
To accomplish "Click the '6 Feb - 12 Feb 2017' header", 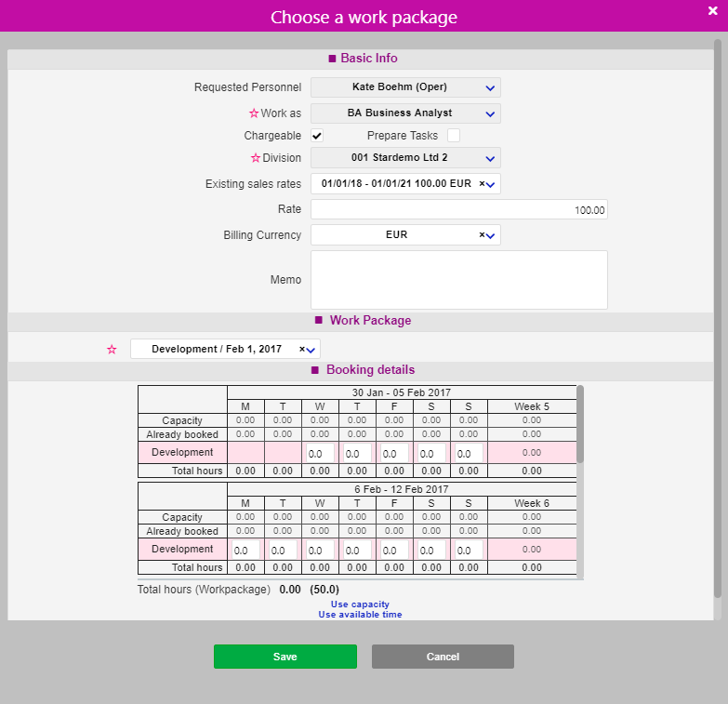I will tap(401, 489).
